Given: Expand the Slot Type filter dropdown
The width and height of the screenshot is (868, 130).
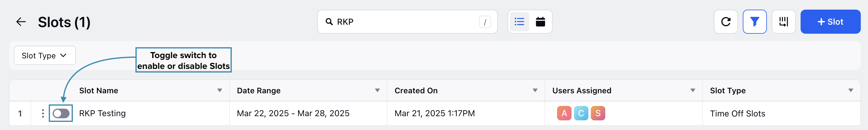Looking at the screenshot, I should coord(45,56).
